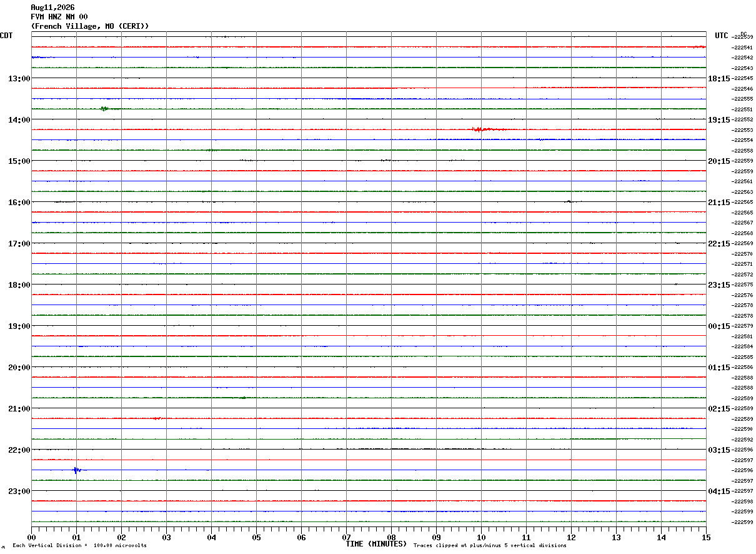Click the red blip on the 21:15 trace

point(157,418)
